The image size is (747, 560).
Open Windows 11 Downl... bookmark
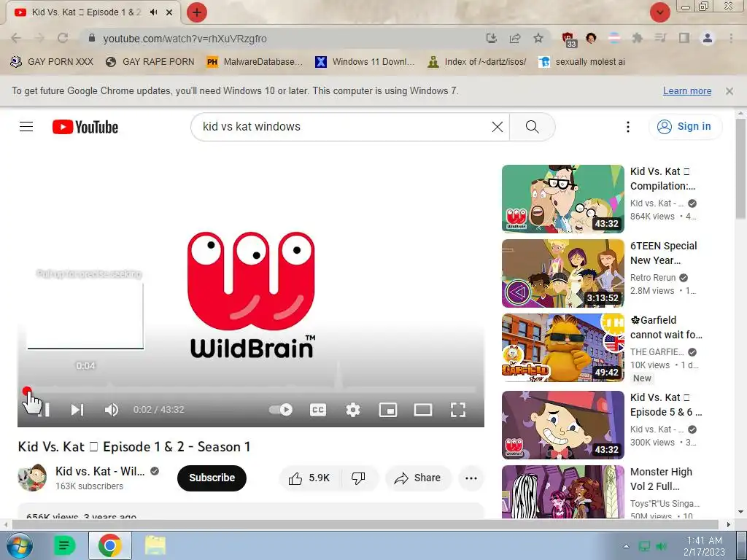pos(365,62)
